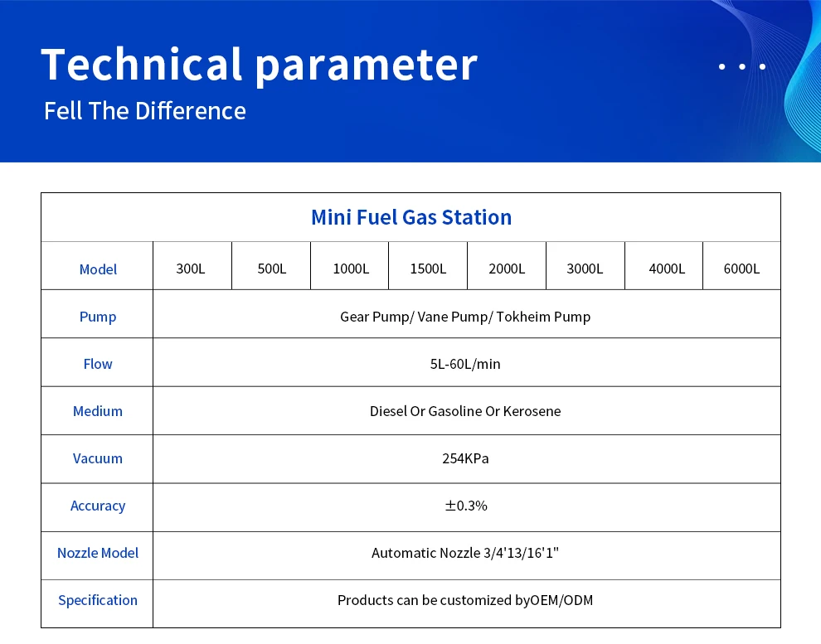Click the three dots in the banner
Viewport: 821px width, 644px height.
742,66
